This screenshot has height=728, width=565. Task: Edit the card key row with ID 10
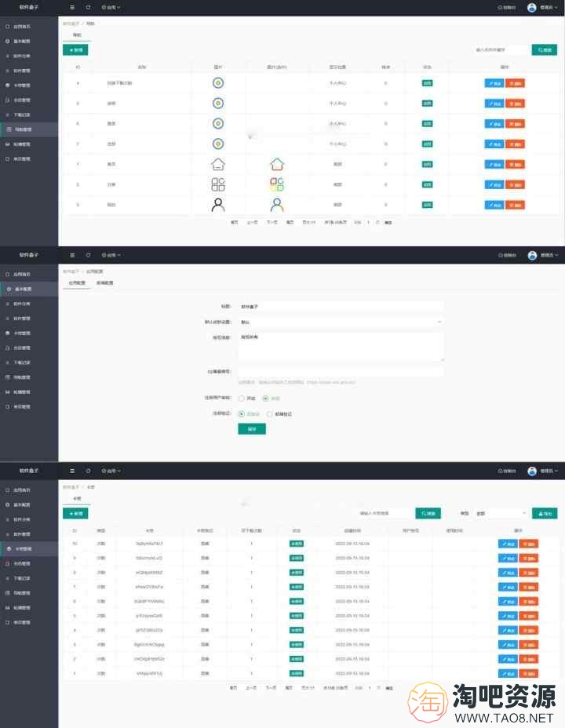508,544
